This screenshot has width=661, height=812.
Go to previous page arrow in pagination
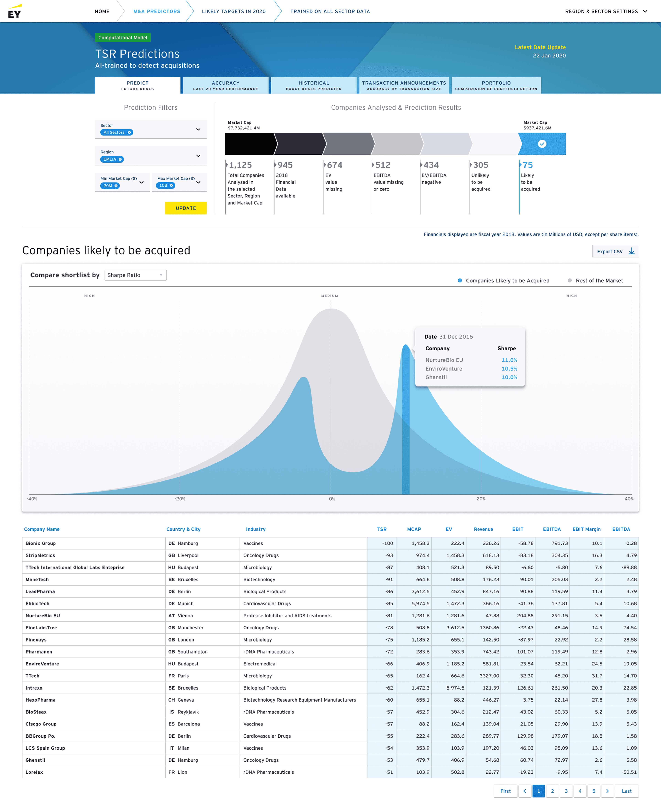pyautogui.click(x=525, y=791)
